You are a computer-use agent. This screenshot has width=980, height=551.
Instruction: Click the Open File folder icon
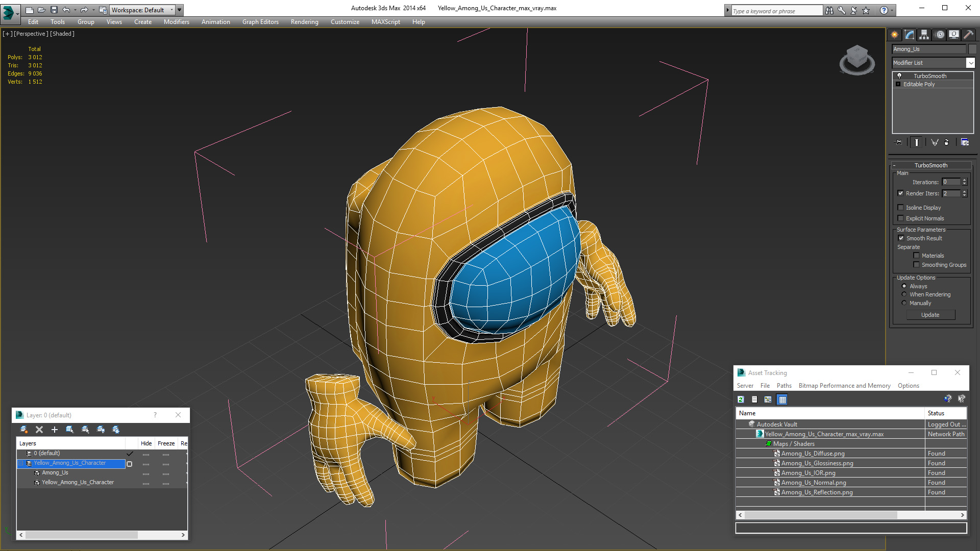click(x=41, y=10)
